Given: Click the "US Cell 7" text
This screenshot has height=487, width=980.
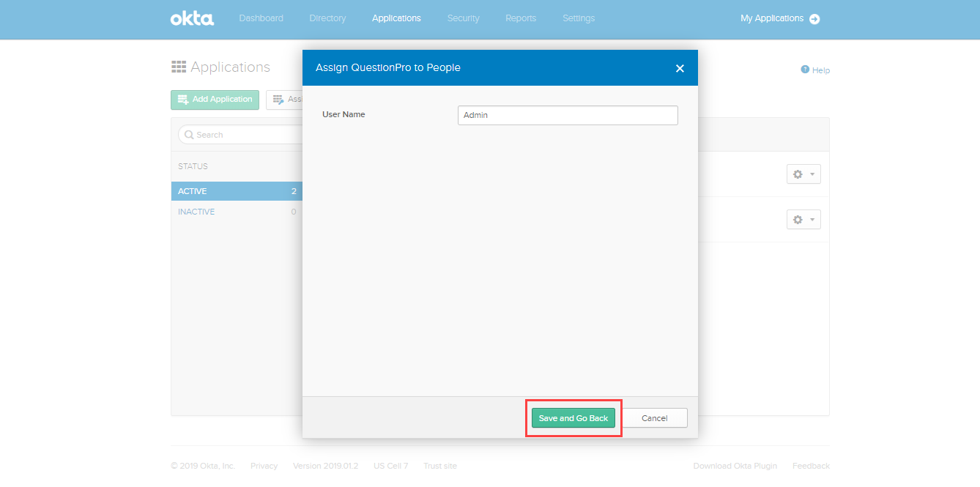Looking at the screenshot, I should coord(390,466).
